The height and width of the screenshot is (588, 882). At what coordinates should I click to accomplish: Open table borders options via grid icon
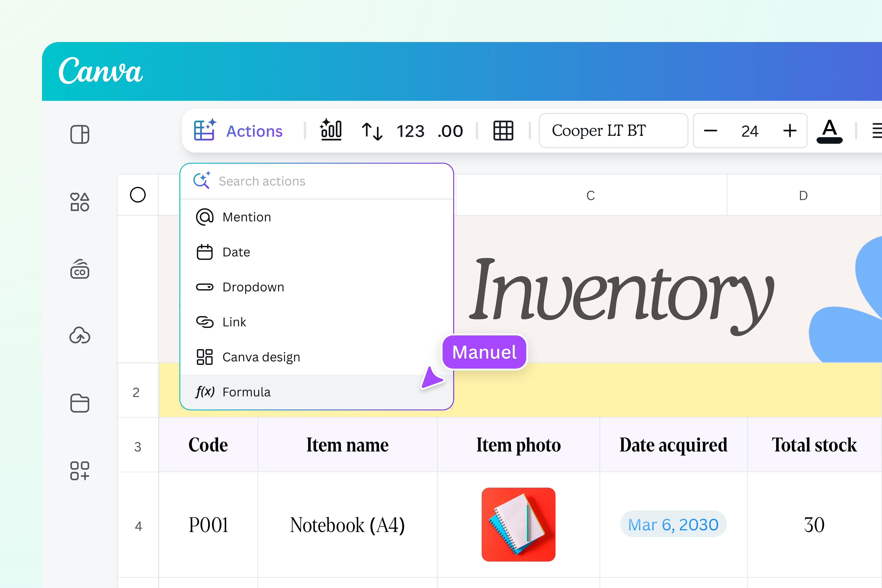coord(503,131)
